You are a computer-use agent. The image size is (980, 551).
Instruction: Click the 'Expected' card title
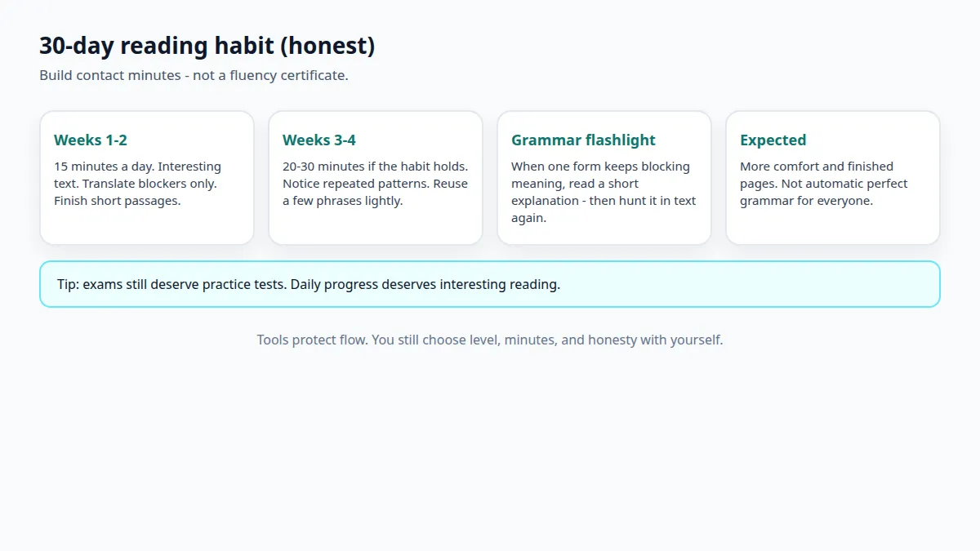[x=773, y=140]
